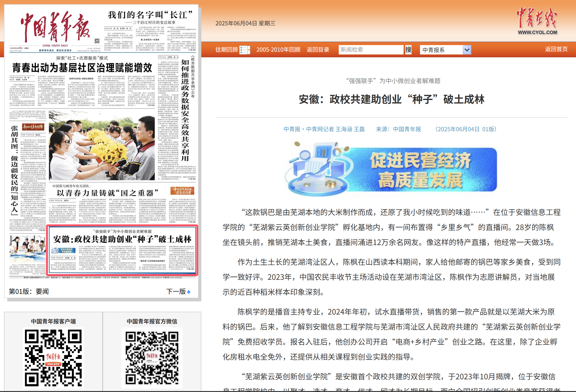Click the 中国青年报官方微信 QR code

pyautogui.click(x=152, y=357)
